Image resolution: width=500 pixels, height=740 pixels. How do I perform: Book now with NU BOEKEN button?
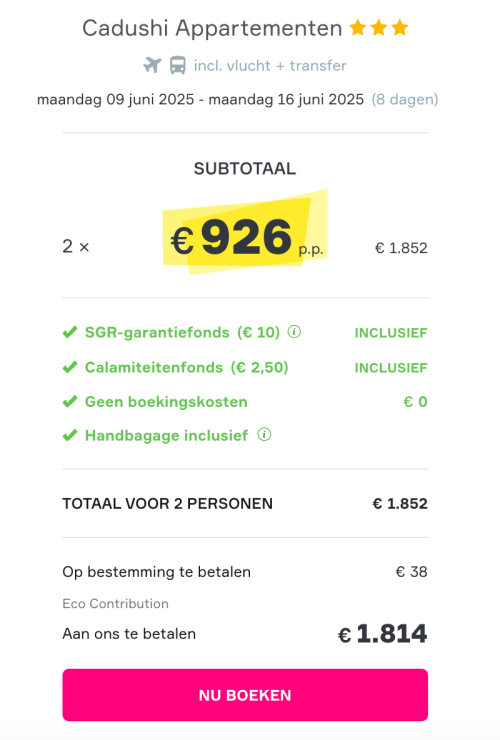point(245,695)
